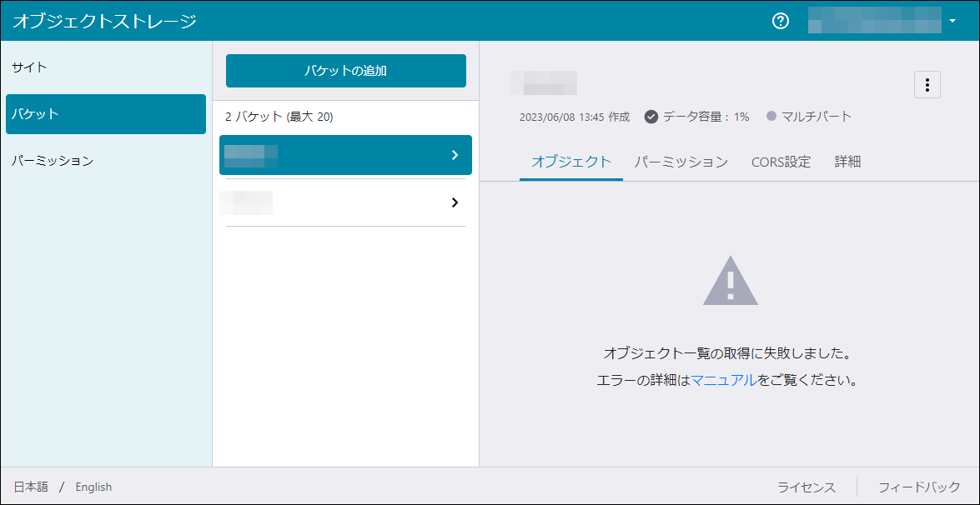
Task: Open サイト in the left sidebar
Action: click(29, 67)
